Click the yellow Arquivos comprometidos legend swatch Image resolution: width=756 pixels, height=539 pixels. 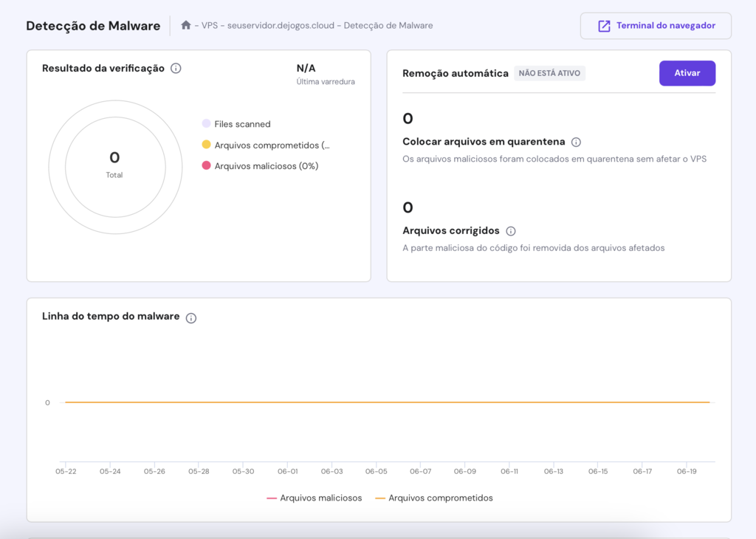coord(205,145)
